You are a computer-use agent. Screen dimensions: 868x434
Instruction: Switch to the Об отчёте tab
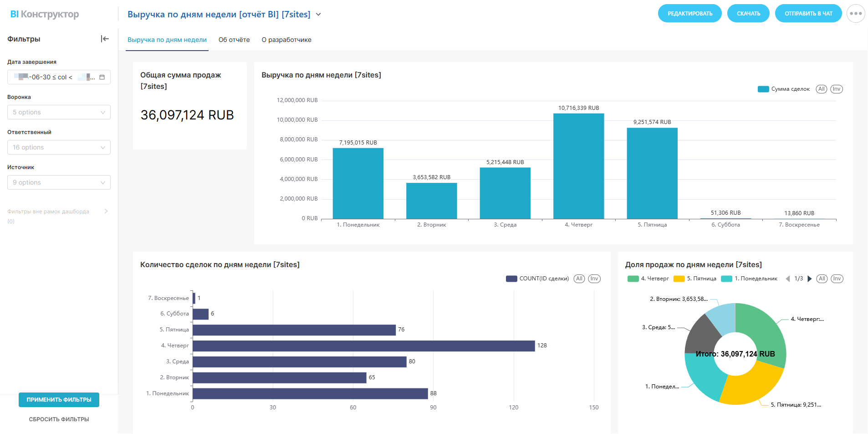pyautogui.click(x=234, y=40)
